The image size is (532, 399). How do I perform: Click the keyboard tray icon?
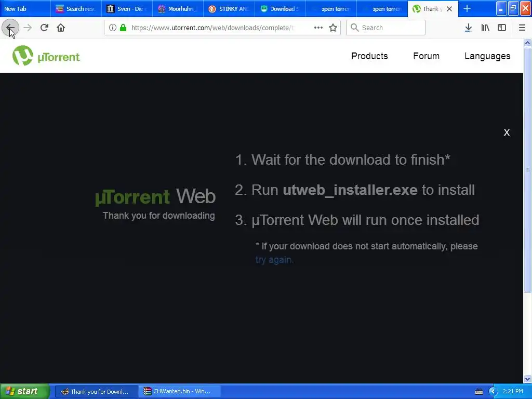pyautogui.click(x=478, y=392)
